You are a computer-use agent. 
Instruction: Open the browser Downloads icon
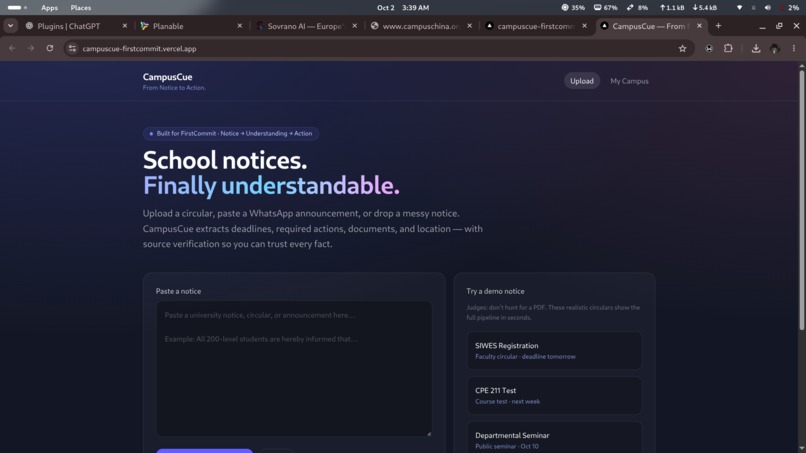[x=756, y=48]
